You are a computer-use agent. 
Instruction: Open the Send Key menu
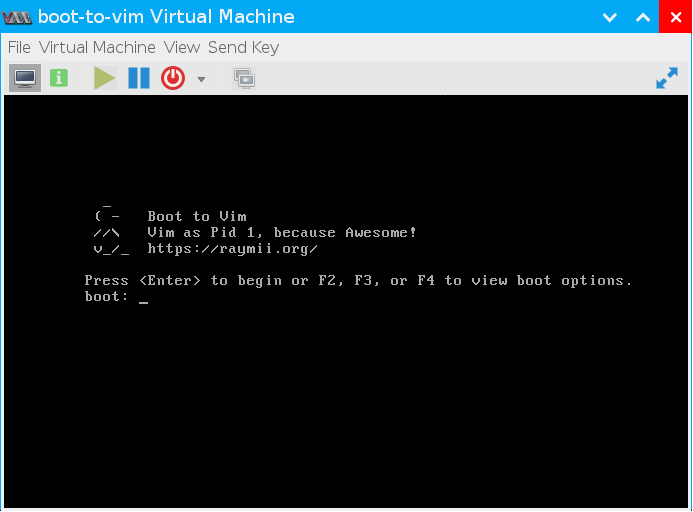click(x=244, y=47)
